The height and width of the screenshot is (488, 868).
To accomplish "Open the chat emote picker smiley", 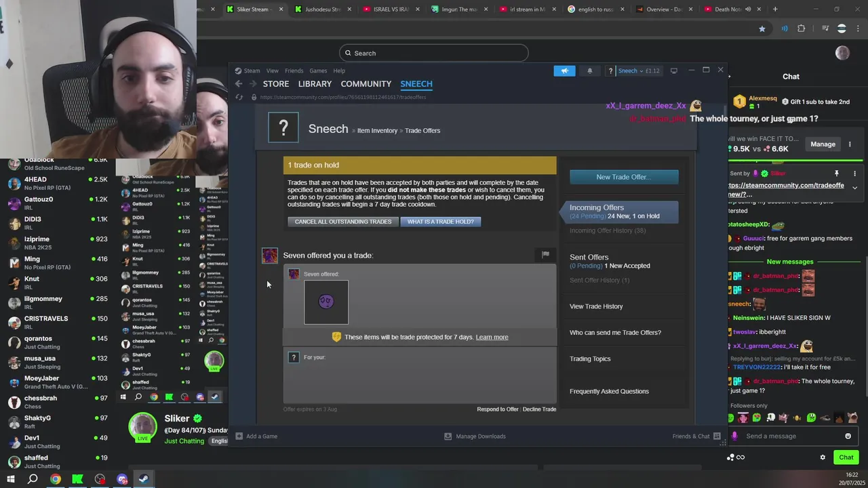I will click(x=848, y=436).
